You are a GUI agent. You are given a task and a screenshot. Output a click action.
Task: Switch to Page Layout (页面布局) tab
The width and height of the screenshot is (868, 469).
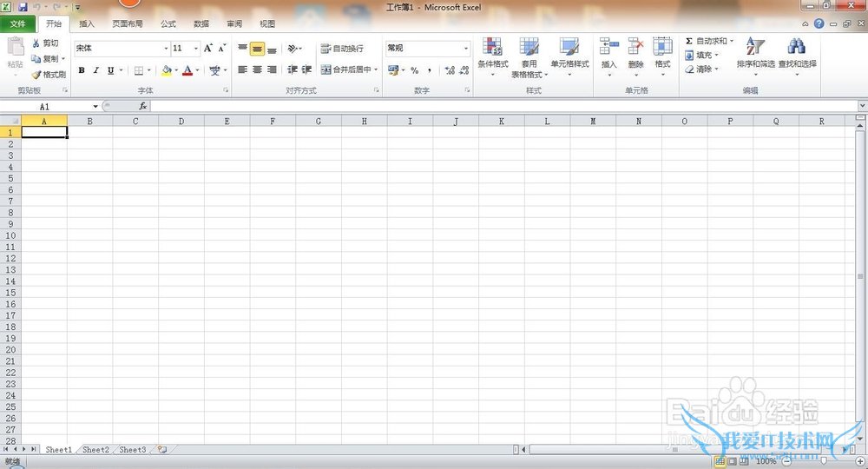pos(128,23)
